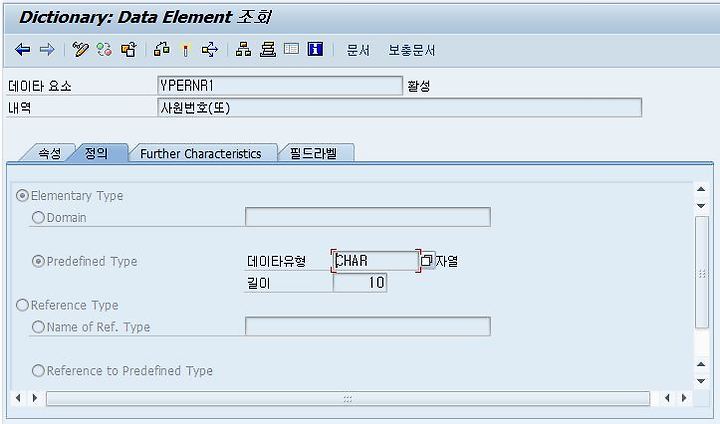Click the empty Domain input field
The width and height of the screenshot is (720, 424).
(367, 217)
